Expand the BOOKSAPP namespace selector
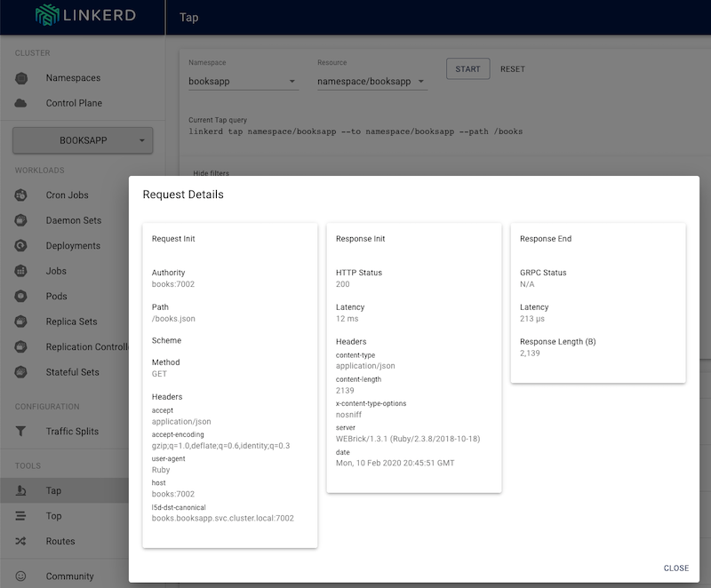Screen dimensions: 711x588 point(84,140)
